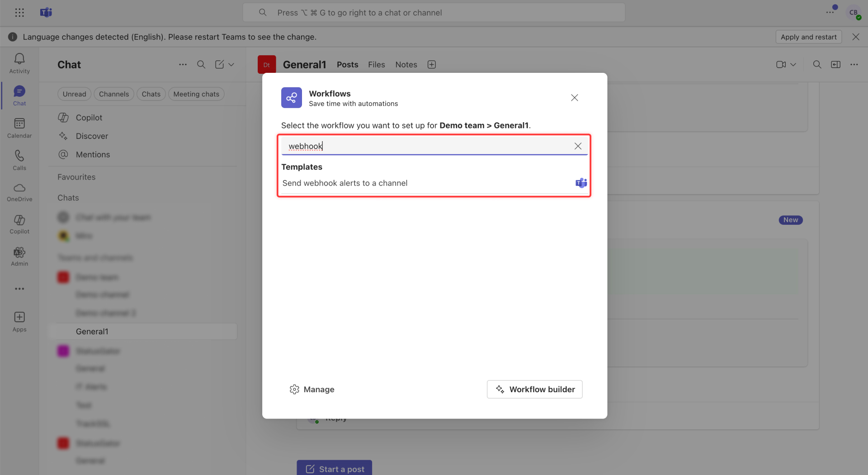Viewport: 868px width, 475px height.
Task: Open Calendar from the sidebar
Action: click(19, 128)
